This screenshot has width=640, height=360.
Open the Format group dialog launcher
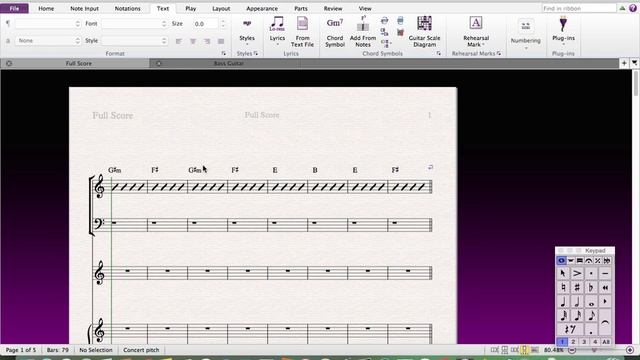pyautogui.click(x=224, y=53)
